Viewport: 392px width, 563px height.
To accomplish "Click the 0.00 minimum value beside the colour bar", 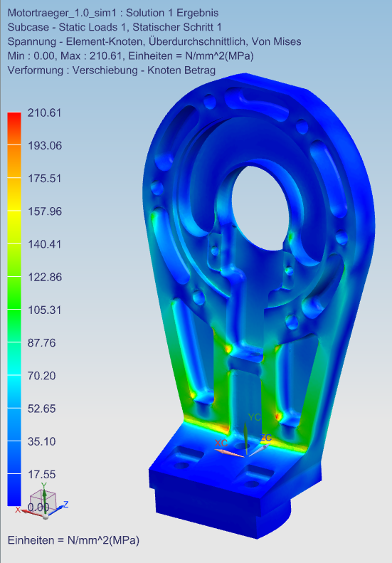I will [38, 507].
